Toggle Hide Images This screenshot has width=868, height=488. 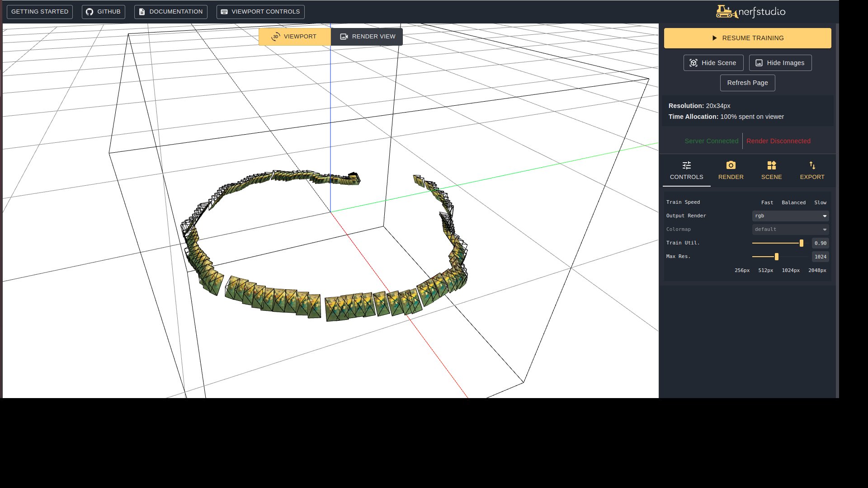[780, 63]
